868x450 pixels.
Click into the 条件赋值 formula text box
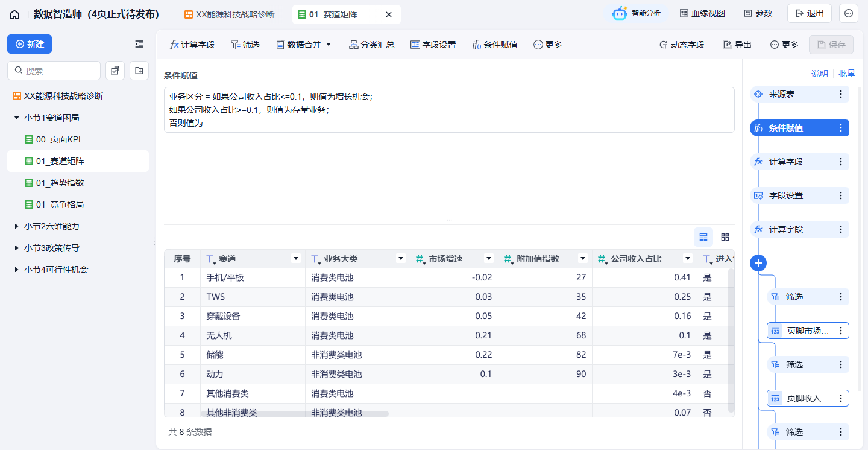tap(449, 110)
